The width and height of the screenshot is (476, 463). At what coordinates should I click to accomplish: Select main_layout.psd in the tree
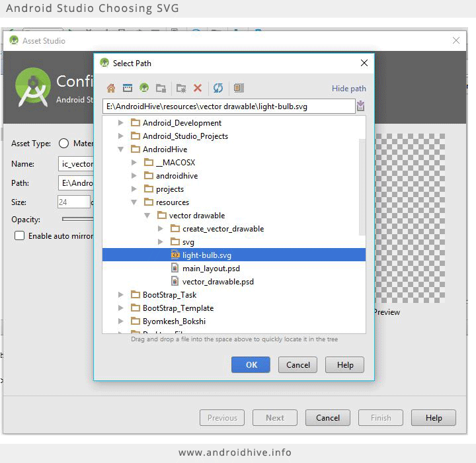[x=210, y=269]
